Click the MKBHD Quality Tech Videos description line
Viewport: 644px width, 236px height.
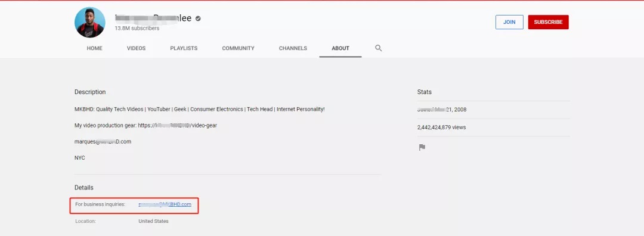pyautogui.click(x=200, y=109)
